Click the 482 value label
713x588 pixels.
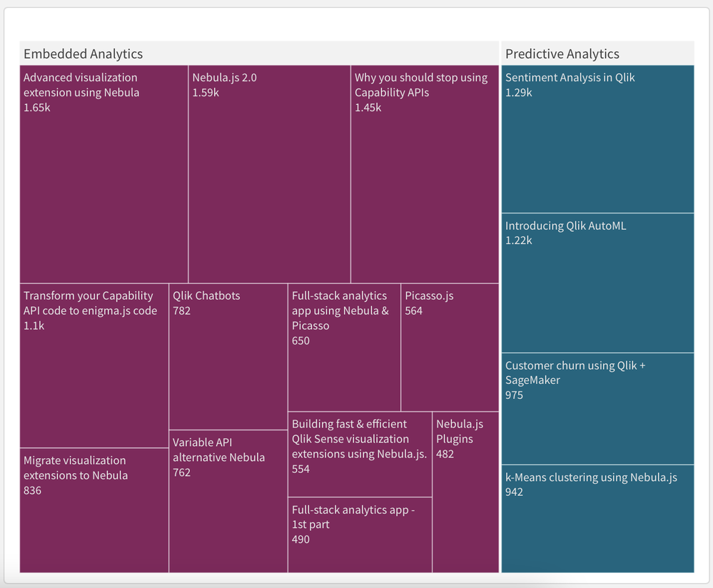pyautogui.click(x=445, y=454)
